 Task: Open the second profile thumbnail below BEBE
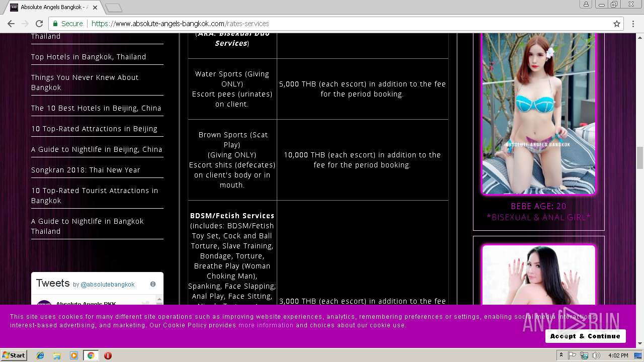tap(538, 275)
